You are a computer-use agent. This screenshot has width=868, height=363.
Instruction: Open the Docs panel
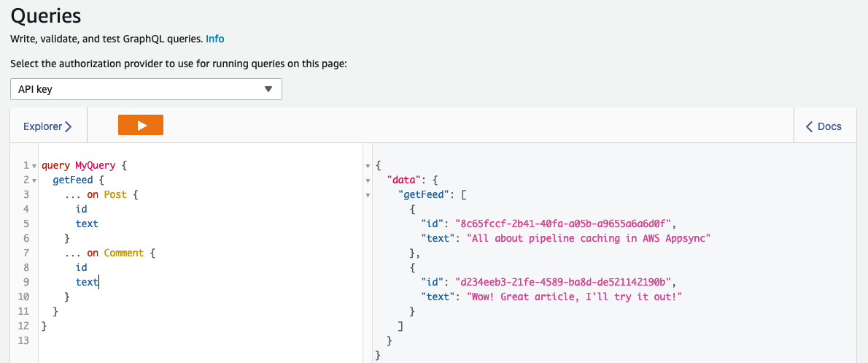[824, 126]
